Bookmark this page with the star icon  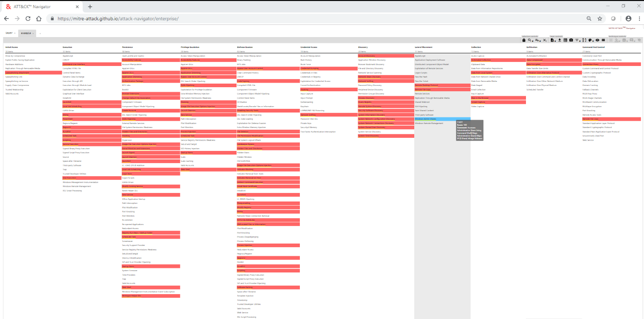[600, 19]
